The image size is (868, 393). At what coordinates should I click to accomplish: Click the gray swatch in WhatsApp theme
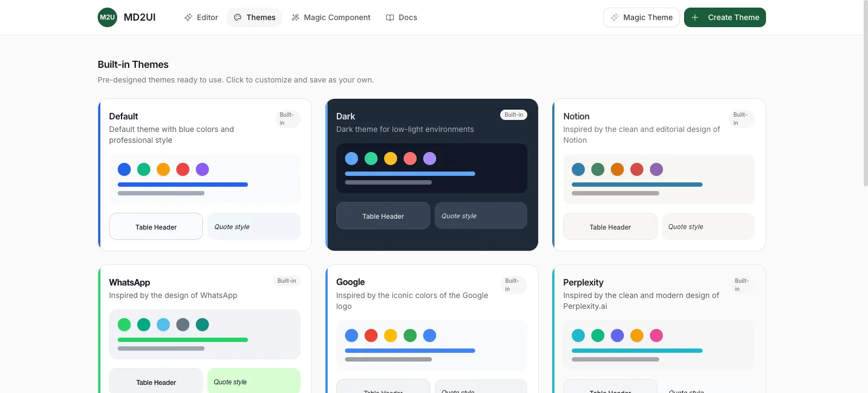(183, 325)
